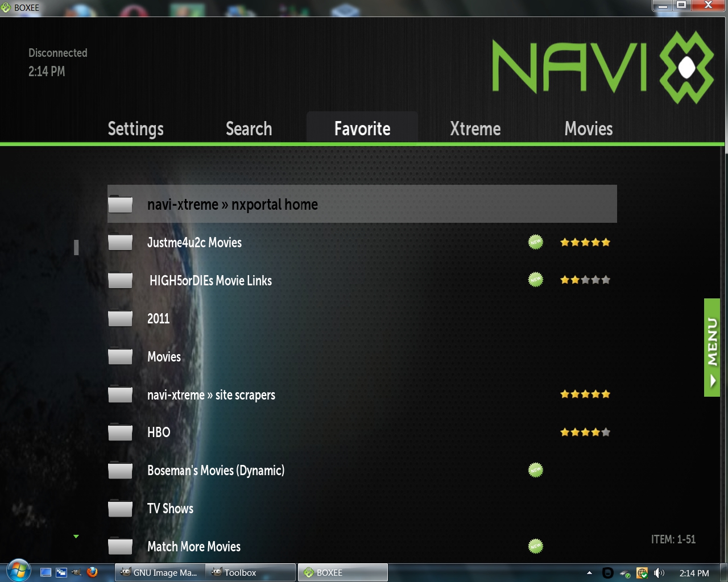This screenshot has height=582, width=728.
Task: Open Boseman's Movies (Dynamic) entry
Action: [x=362, y=471]
